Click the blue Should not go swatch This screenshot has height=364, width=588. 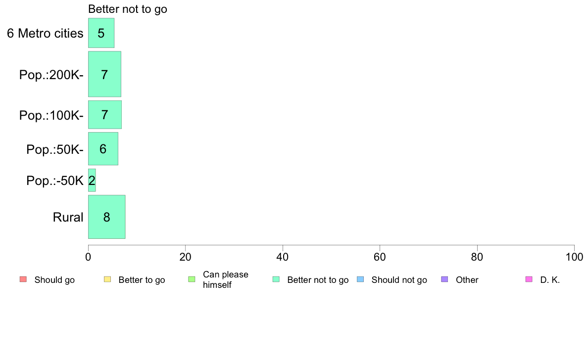360,279
